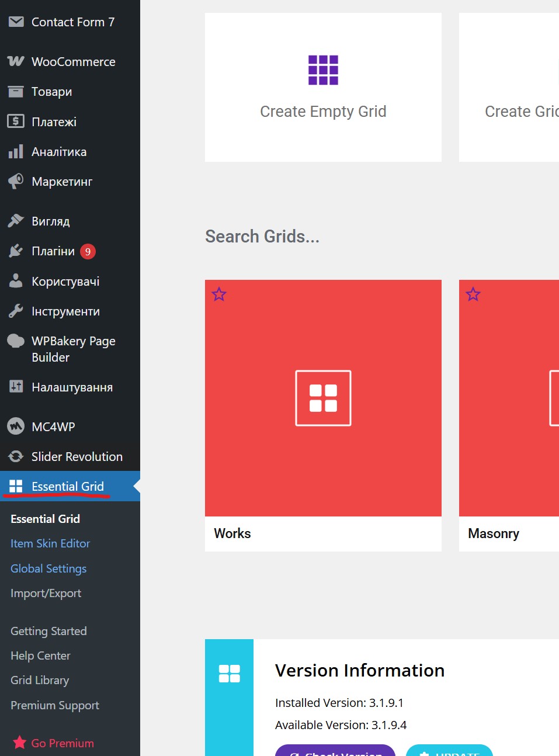Click the Інструменти wrench icon
This screenshot has height=756, width=559.
pos(16,311)
